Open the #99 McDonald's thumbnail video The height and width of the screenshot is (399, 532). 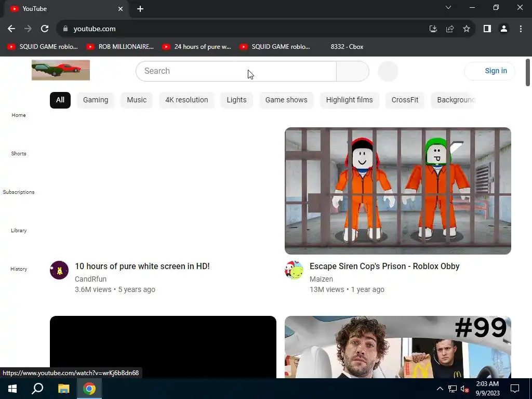click(x=397, y=347)
